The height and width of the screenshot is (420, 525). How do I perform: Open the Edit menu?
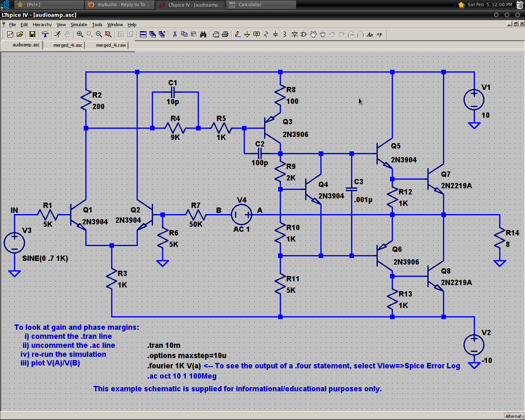tap(24, 25)
